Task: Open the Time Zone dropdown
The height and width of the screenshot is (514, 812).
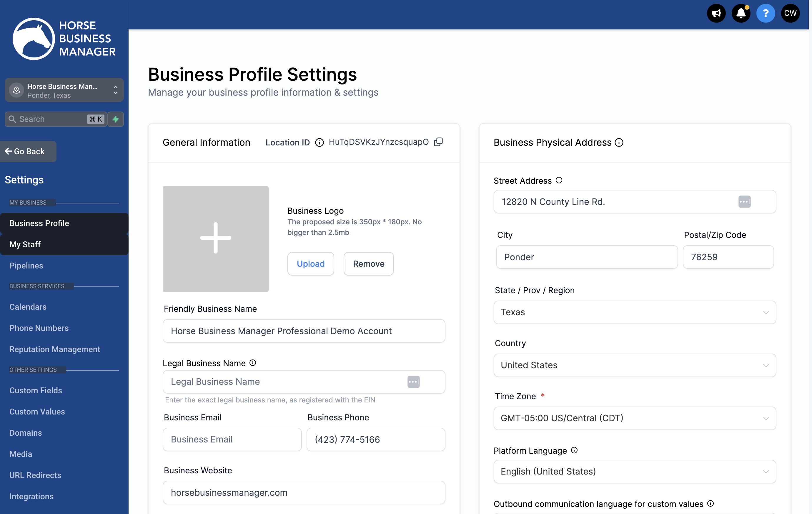Action: pyautogui.click(x=635, y=418)
